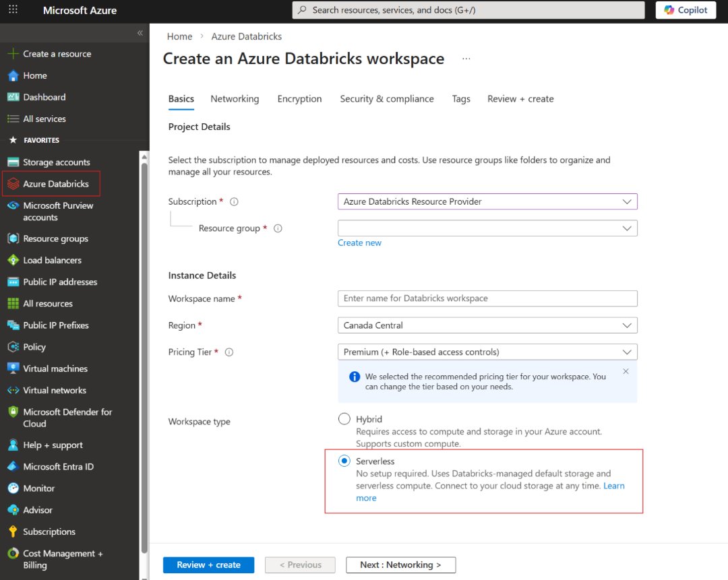Viewport: 728px width, 580px height.
Task: Click the Microsoft Entra ID icon
Action: click(x=13, y=467)
